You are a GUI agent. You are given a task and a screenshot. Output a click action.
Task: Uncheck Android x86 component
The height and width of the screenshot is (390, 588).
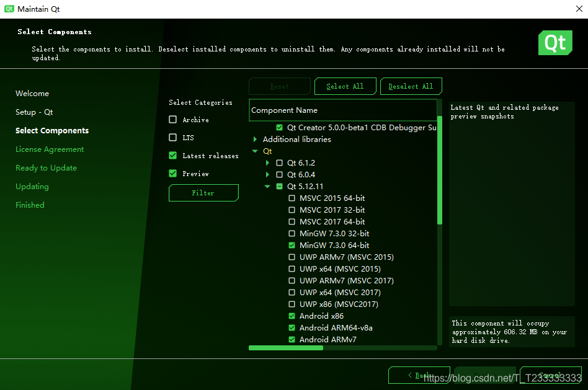click(x=292, y=316)
